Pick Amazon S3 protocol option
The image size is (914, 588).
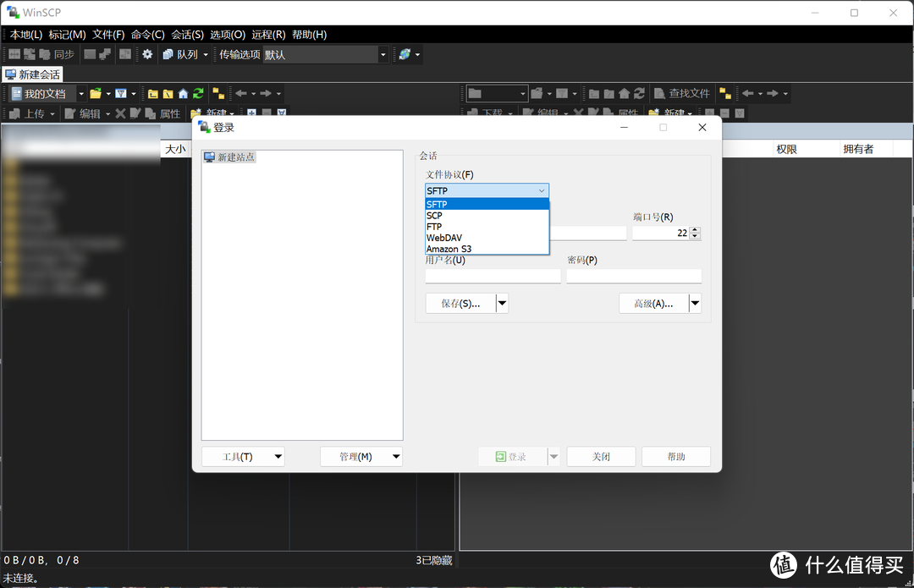point(449,249)
